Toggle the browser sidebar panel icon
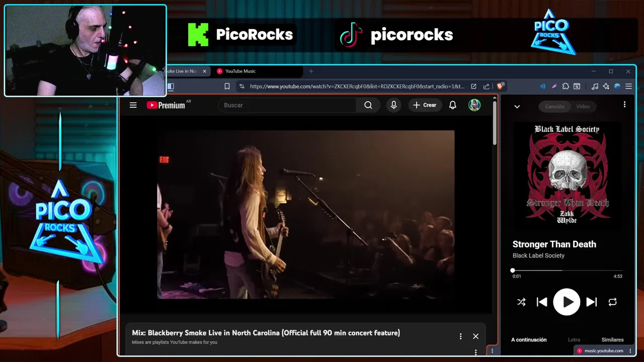644x362 pixels. pos(171,86)
